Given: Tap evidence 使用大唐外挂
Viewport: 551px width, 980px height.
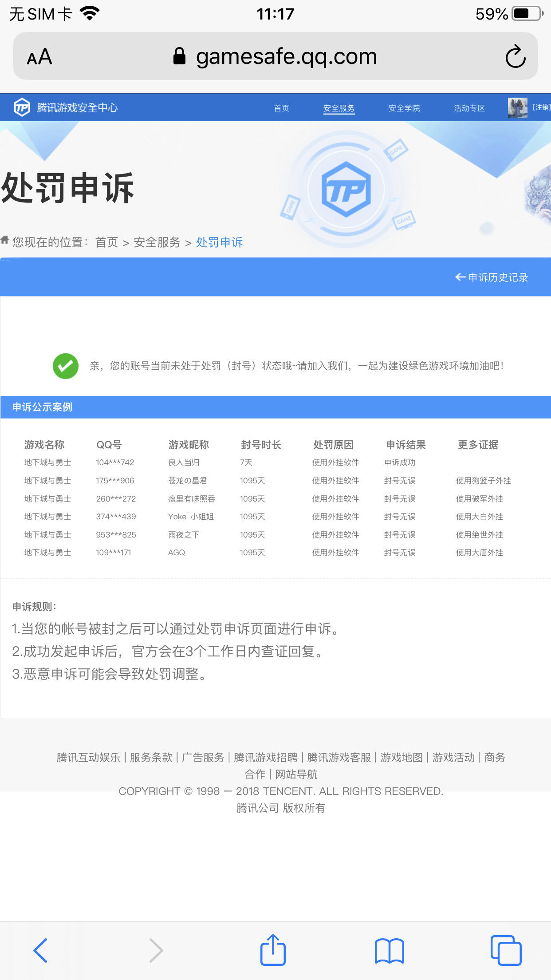Looking at the screenshot, I should coord(480,553).
